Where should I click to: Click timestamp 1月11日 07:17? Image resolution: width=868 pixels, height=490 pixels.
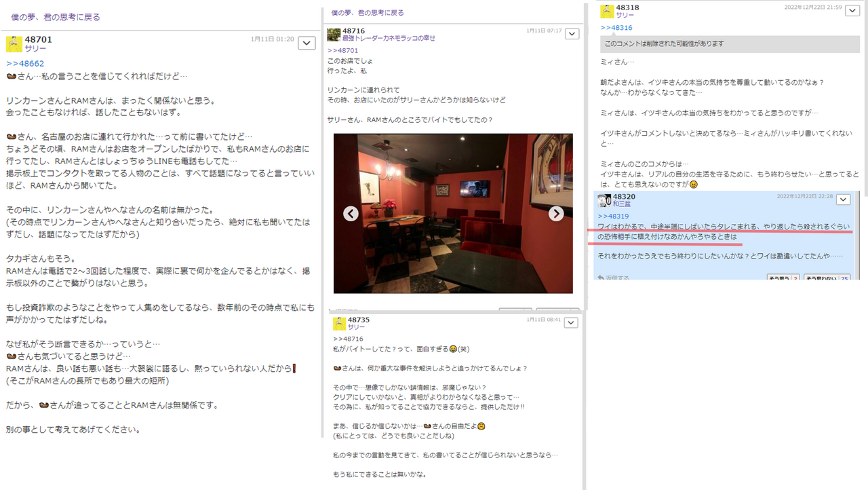point(544,31)
